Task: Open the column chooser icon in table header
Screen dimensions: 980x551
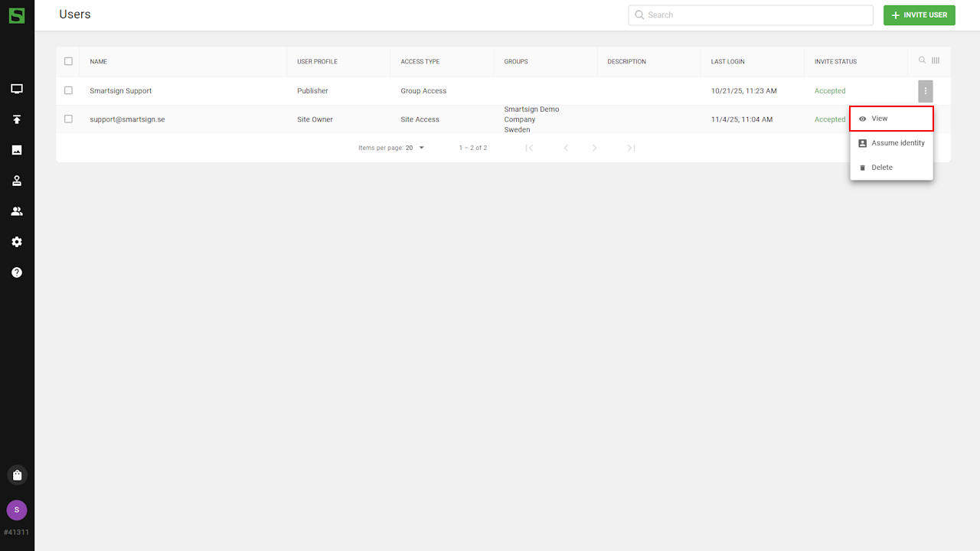Action: (x=936, y=60)
